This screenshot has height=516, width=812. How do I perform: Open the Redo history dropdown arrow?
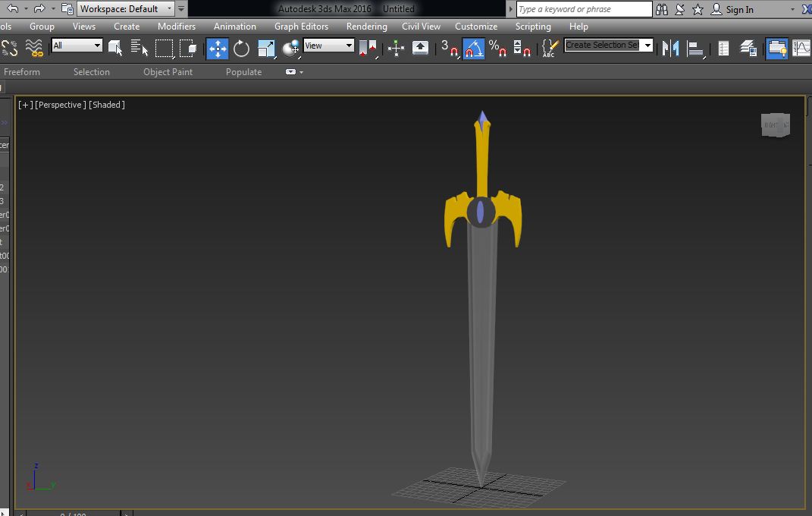(x=53, y=9)
